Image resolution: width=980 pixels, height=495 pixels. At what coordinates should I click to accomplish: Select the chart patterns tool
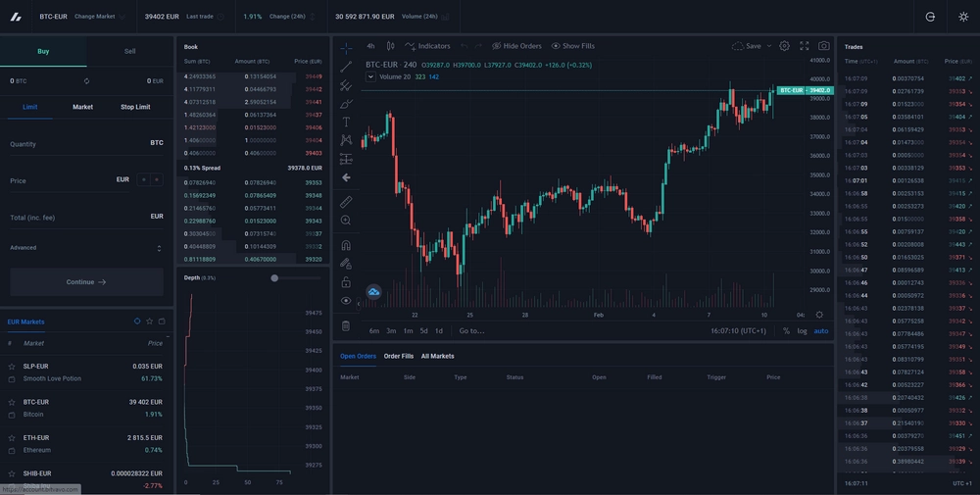pyautogui.click(x=346, y=140)
